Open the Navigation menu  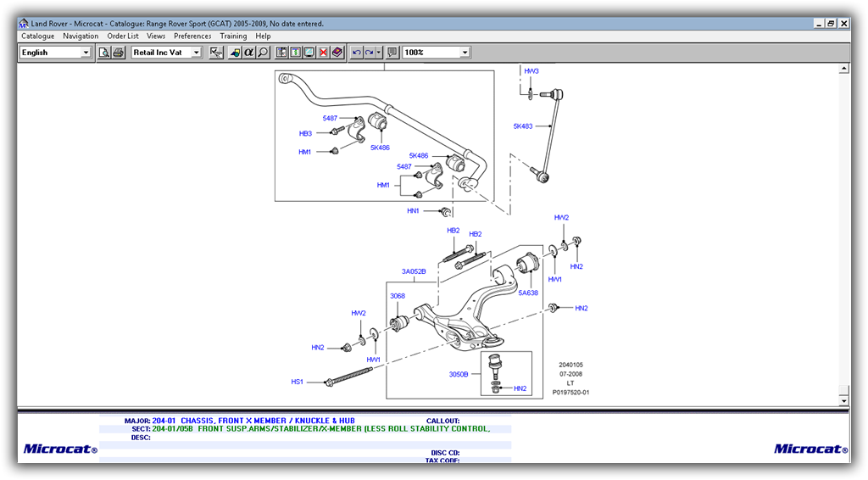[x=81, y=36]
